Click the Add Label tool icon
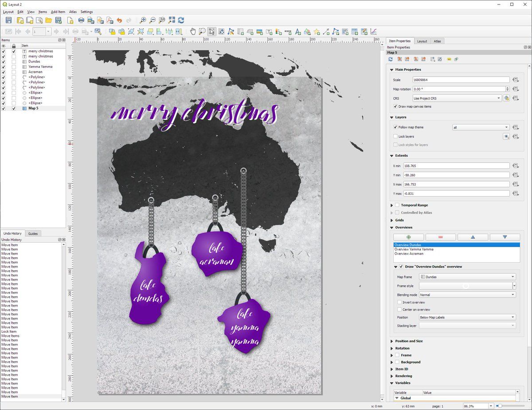The width and height of the screenshot is (532, 410). [269, 32]
